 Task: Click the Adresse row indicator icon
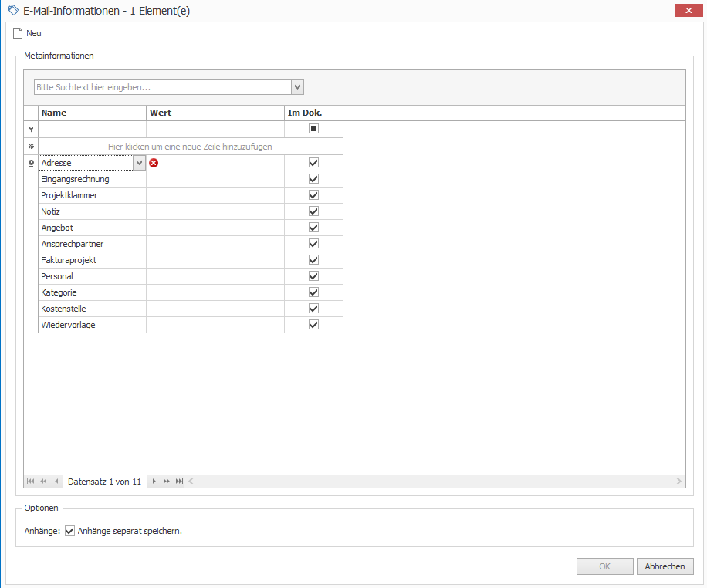pos(31,163)
